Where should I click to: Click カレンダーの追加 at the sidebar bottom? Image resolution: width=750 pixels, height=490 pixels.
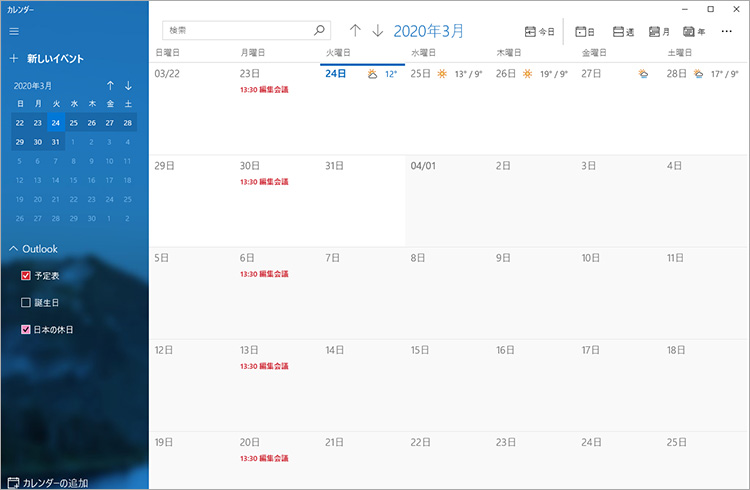coord(55,483)
